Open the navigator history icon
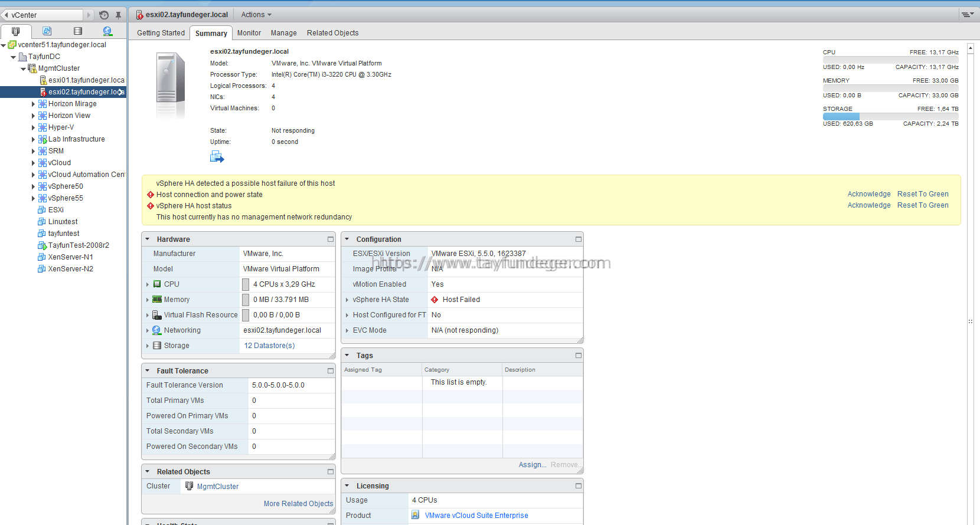Image resolution: width=980 pixels, height=525 pixels. (x=104, y=15)
